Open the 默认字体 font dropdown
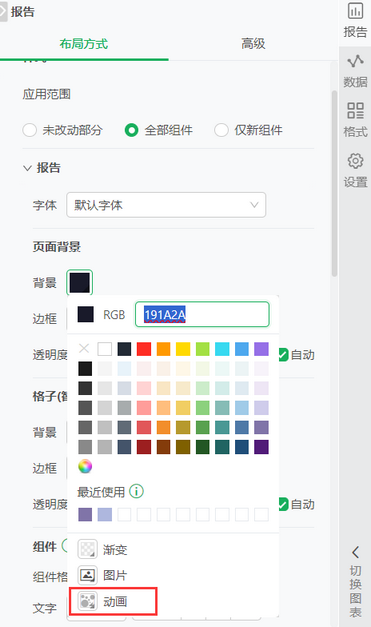The height and width of the screenshot is (627, 371). pos(166,205)
